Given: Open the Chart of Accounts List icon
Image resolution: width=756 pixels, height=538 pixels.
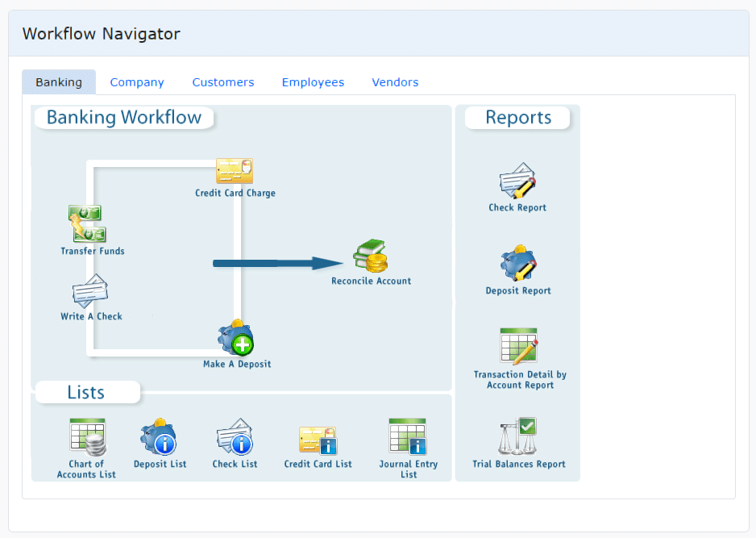Looking at the screenshot, I should (87, 437).
